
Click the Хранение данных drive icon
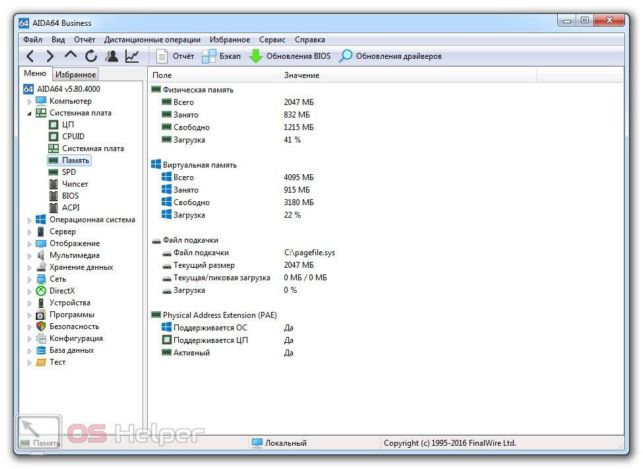pos(41,267)
